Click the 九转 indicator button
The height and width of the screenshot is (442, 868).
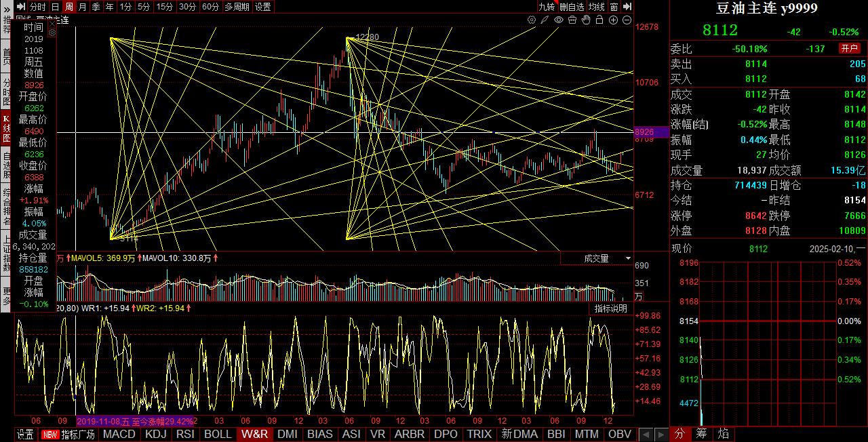point(547,7)
